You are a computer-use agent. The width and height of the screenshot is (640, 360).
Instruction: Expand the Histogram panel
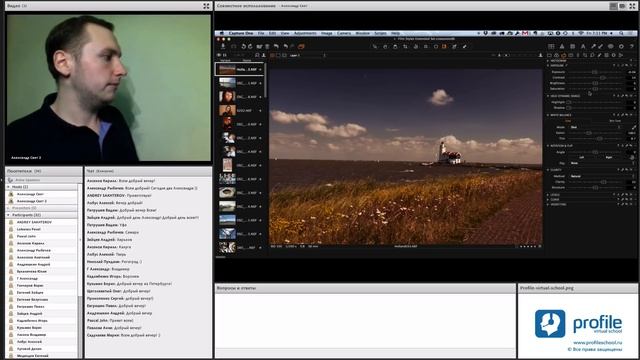point(548,61)
